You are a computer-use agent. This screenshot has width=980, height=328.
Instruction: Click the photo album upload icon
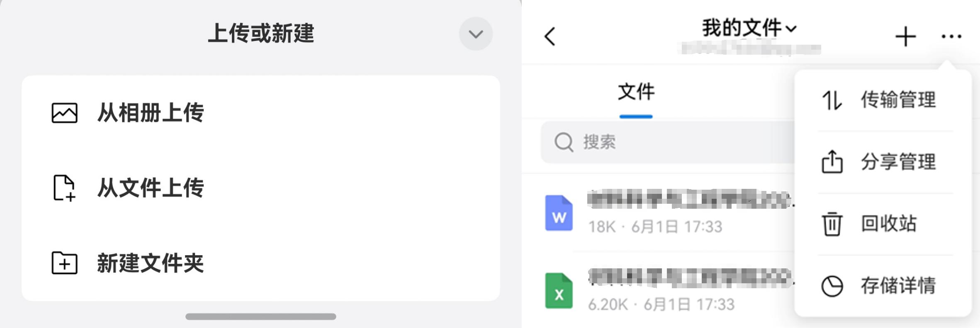point(64,113)
